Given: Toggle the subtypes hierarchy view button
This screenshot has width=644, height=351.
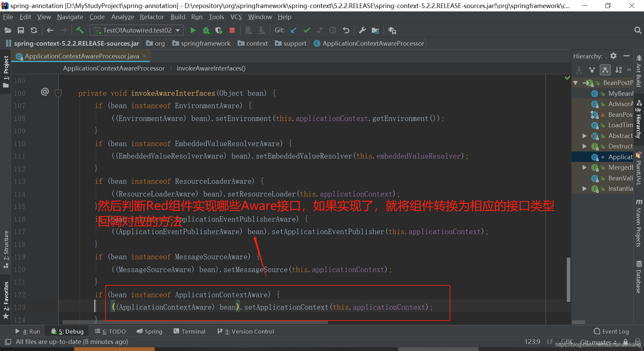Looking at the screenshot, I should pyautogui.click(x=605, y=70).
